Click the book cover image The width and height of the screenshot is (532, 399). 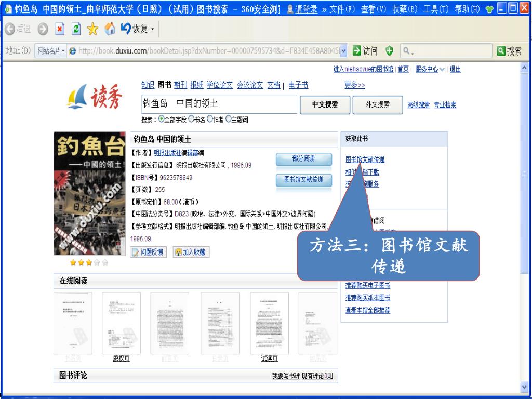(x=89, y=193)
